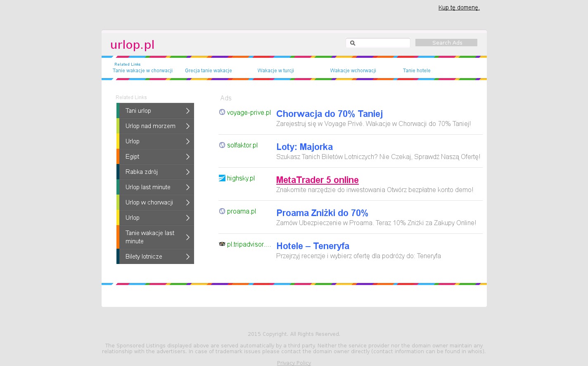Viewport: 588px width, 366px height.
Task: Open the Chorwacja do 70% Taniej ad
Action: [329, 114]
